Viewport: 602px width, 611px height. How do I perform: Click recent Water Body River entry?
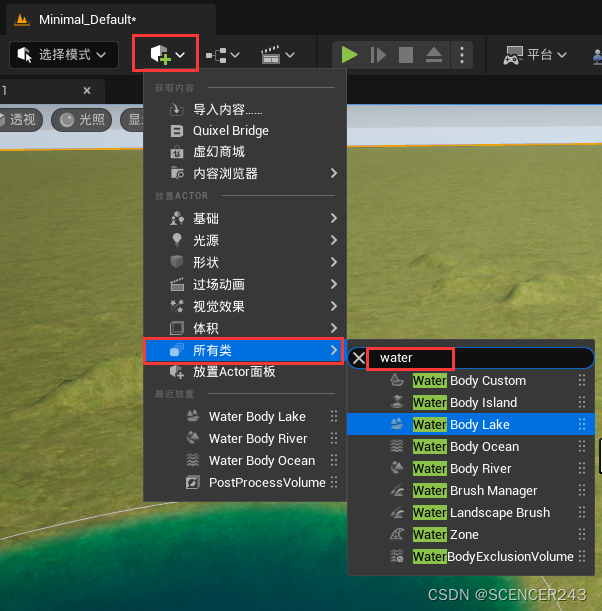point(245,439)
